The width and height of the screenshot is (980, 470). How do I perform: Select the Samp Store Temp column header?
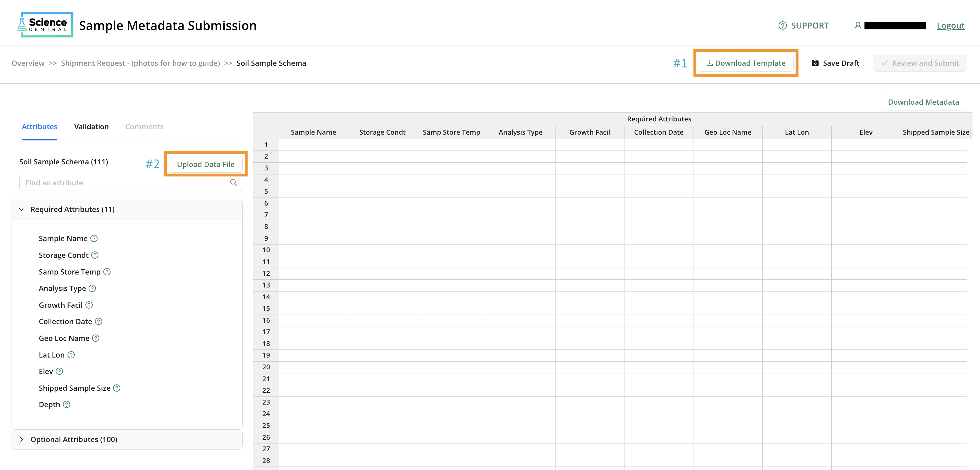[451, 132]
